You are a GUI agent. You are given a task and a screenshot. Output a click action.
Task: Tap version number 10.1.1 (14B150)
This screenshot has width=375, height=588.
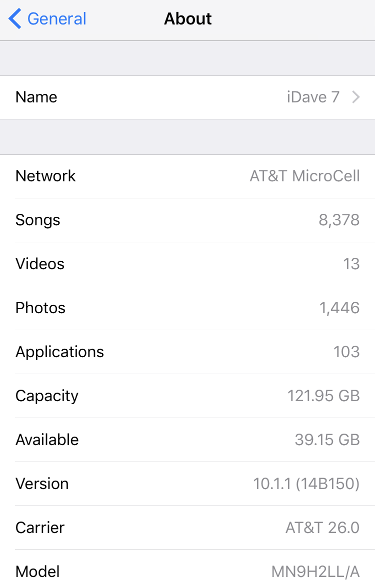click(306, 484)
